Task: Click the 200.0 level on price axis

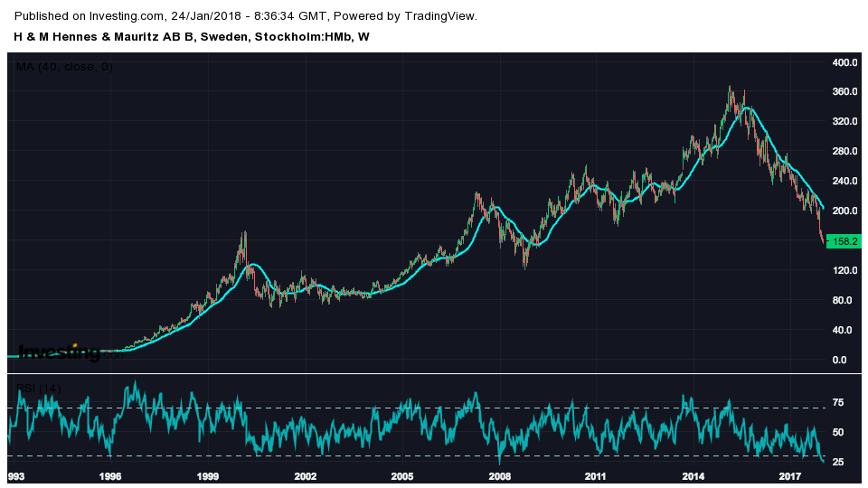Action: click(844, 211)
